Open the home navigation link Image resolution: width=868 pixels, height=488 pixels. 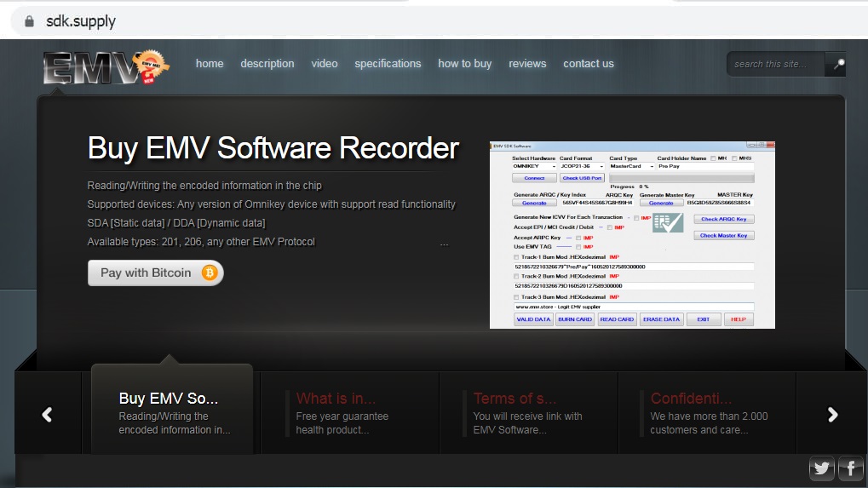tap(210, 64)
